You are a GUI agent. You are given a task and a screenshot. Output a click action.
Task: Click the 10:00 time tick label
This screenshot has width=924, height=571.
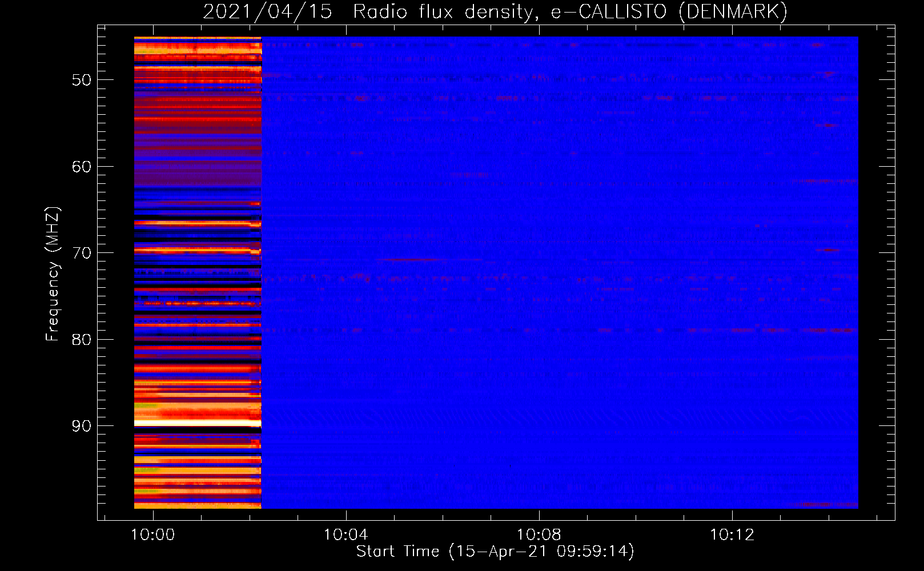[x=153, y=535]
